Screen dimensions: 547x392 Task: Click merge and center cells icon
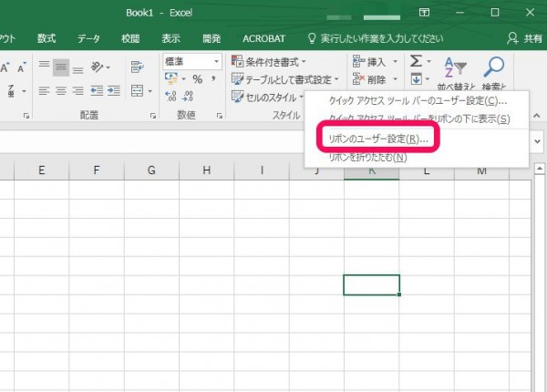click(137, 91)
